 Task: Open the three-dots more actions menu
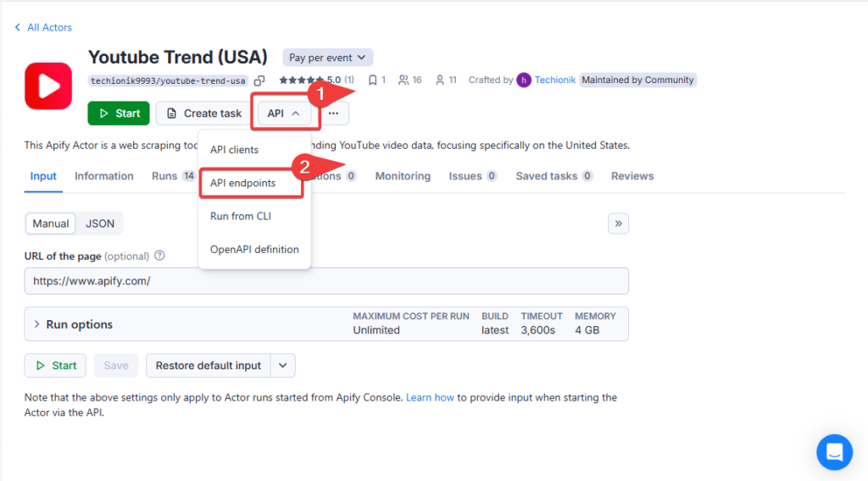click(x=333, y=113)
